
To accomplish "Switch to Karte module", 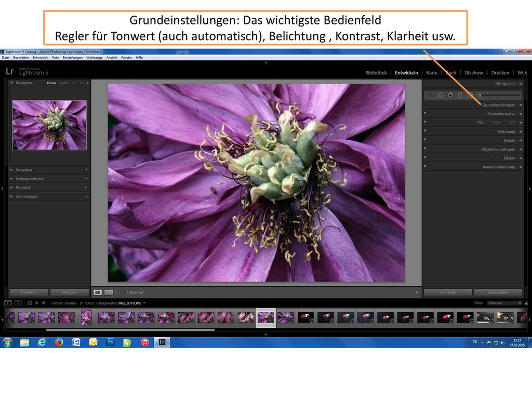I will click(432, 73).
